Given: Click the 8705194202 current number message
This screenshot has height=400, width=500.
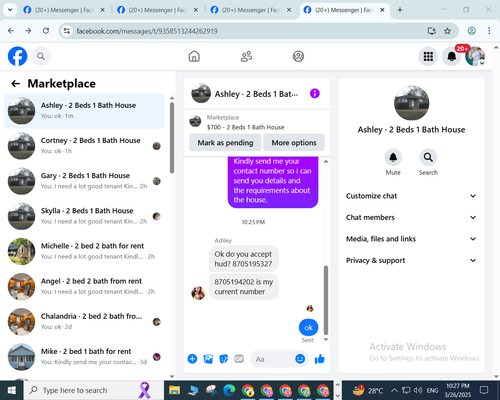Looking at the screenshot, I should 244,287.
